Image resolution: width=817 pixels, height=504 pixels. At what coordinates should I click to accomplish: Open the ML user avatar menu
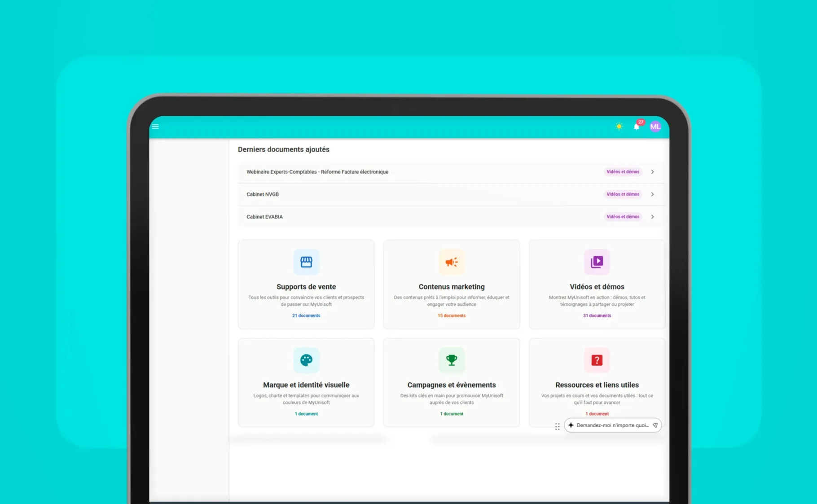pyautogui.click(x=655, y=127)
